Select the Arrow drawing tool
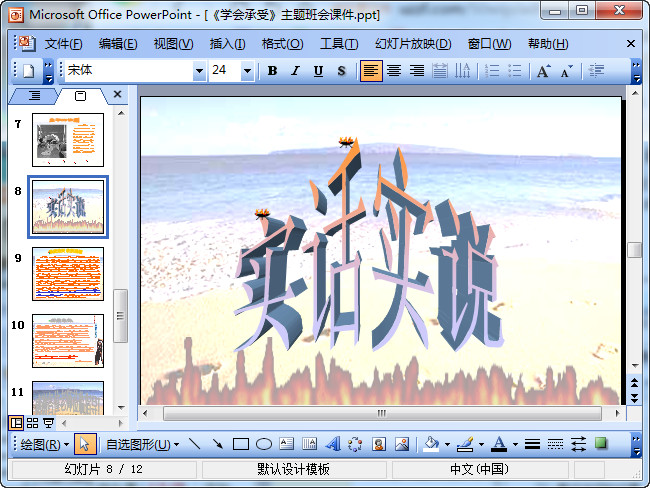The height and width of the screenshot is (488, 650). [x=217, y=444]
